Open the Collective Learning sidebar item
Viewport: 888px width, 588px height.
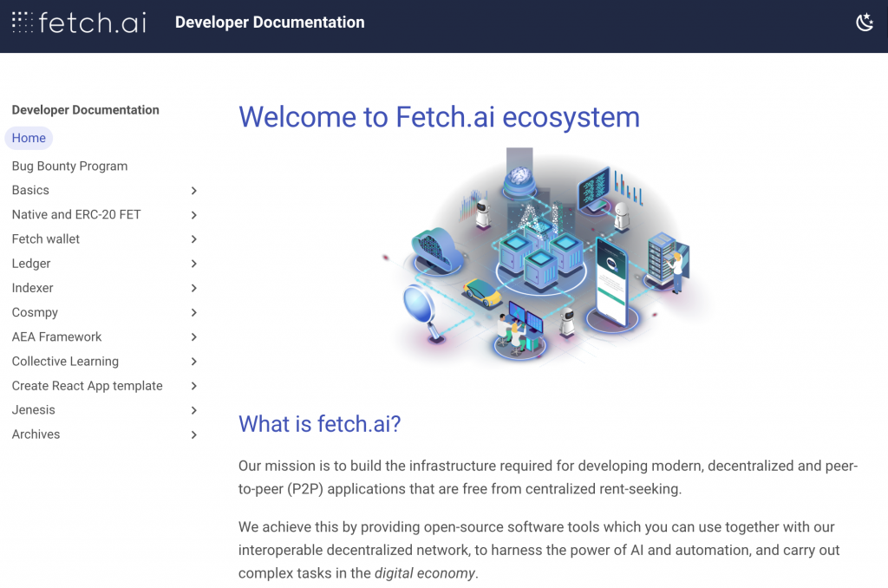click(65, 361)
